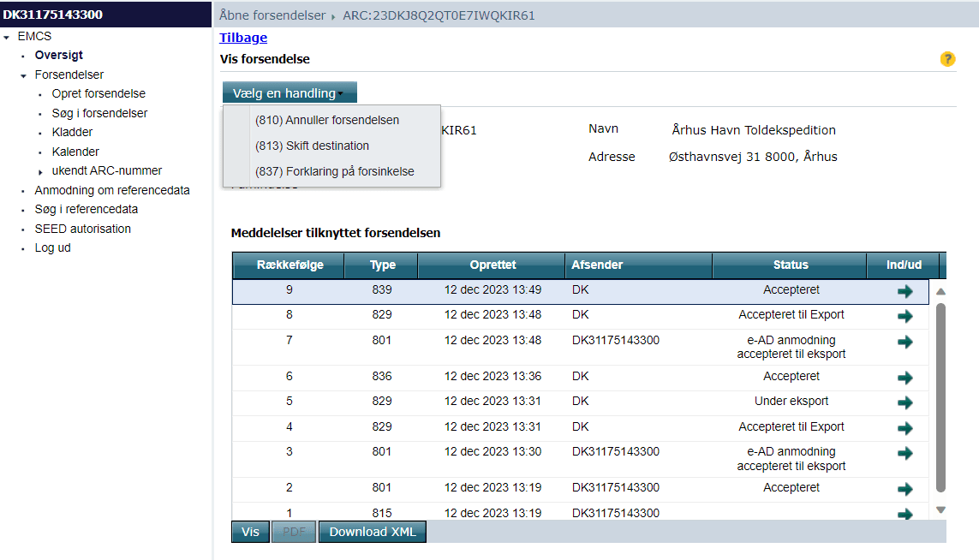The image size is (979, 560).
Task: Click the green arrow in row 9
Action: tap(904, 291)
